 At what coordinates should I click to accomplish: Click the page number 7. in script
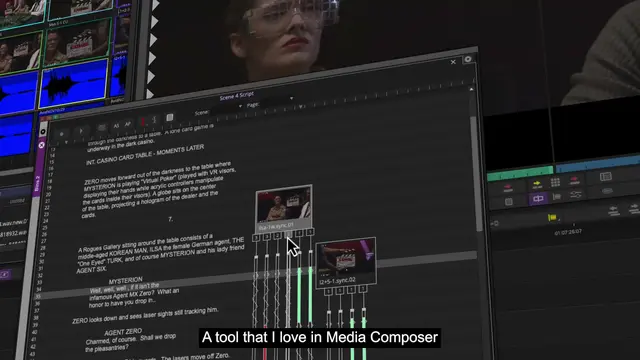coord(171,219)
